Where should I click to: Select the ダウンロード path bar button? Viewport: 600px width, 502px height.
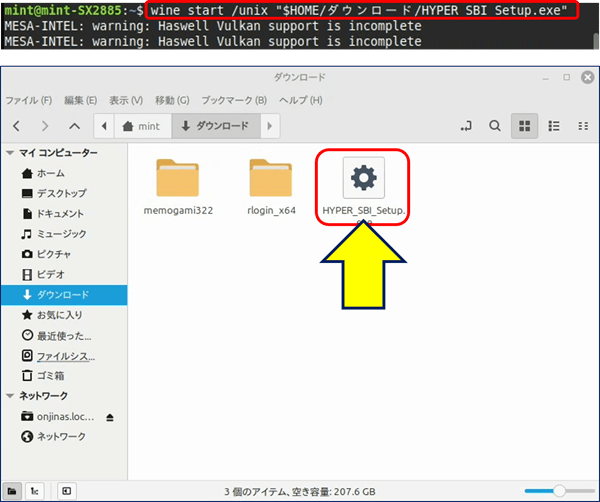tap(216, 126)
